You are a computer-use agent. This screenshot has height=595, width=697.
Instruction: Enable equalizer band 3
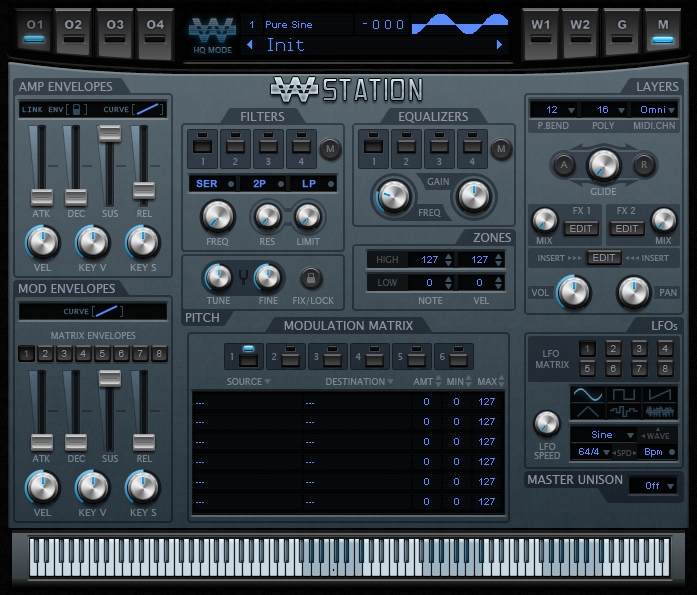click(x=439, y=149)
